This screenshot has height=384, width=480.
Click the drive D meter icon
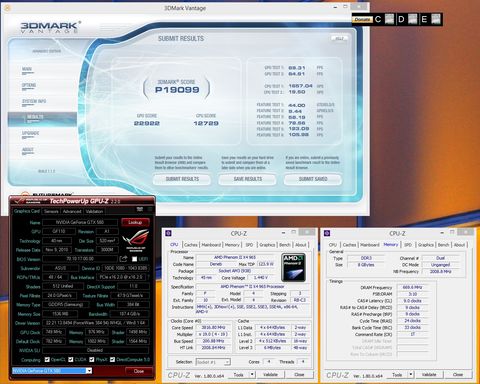point(413,19)
